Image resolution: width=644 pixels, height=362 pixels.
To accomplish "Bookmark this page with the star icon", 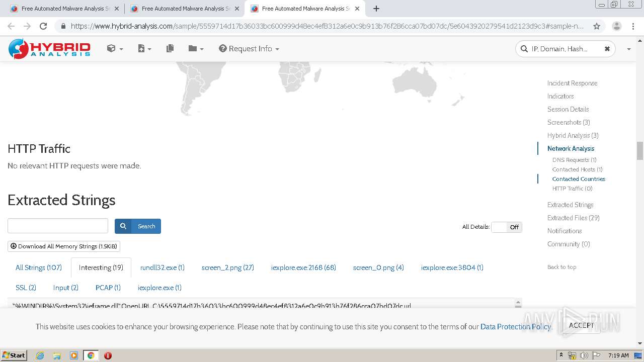I will coord(597,26).
